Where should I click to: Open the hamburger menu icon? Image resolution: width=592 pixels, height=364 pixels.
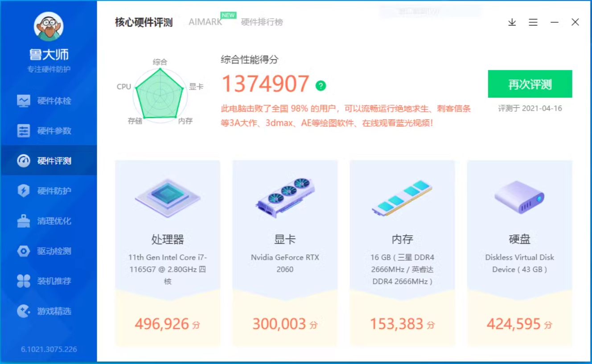(533, 22)
